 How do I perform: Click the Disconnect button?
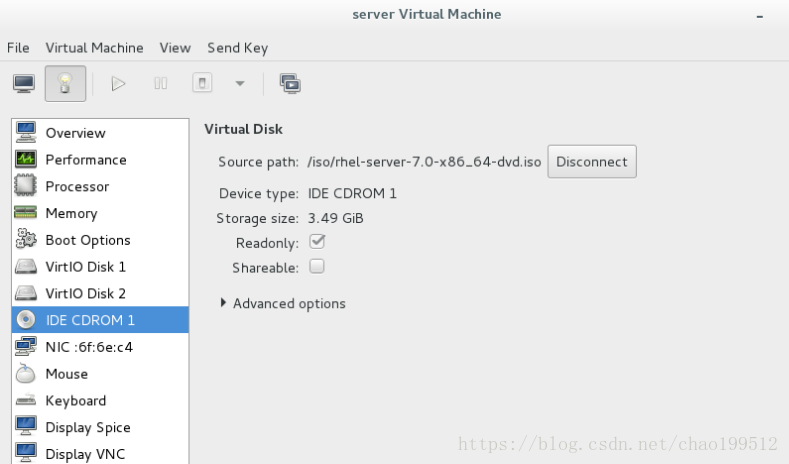pyautogui.click(x=592, y=162)
